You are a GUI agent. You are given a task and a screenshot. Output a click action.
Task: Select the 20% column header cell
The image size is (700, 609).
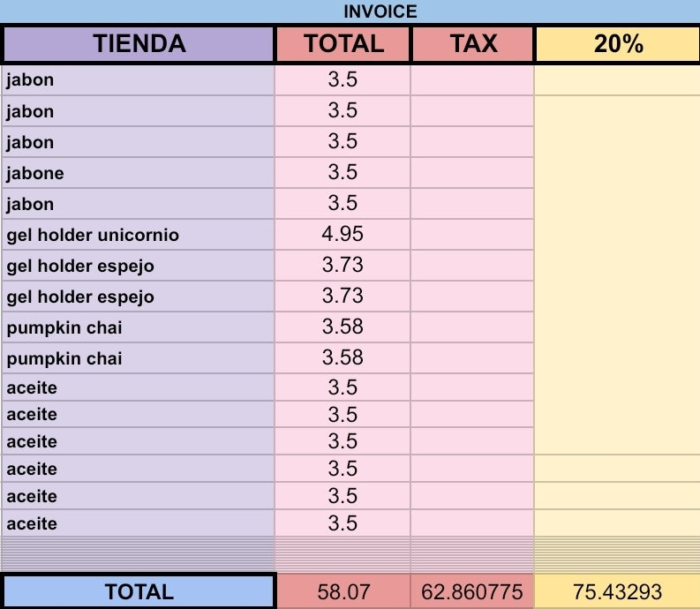coord(617,44)
